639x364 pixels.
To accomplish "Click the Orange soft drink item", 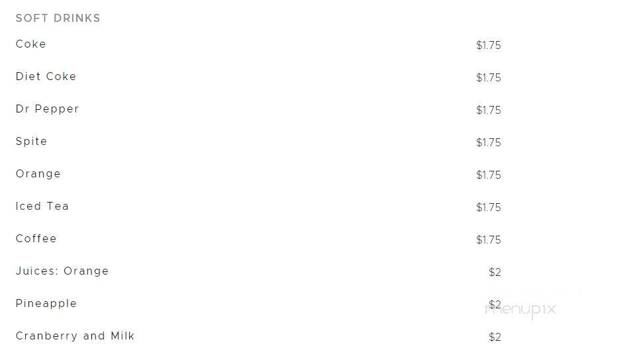I will (x=38, y=174).
